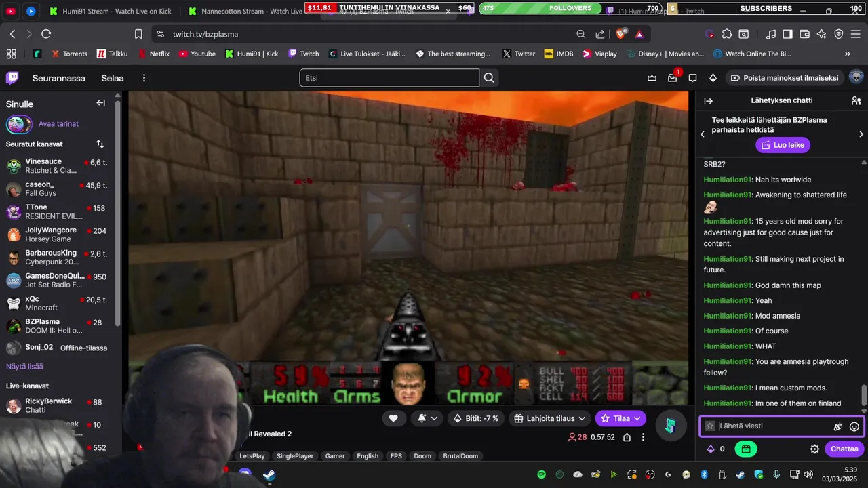Open chat community users icon

856,100
